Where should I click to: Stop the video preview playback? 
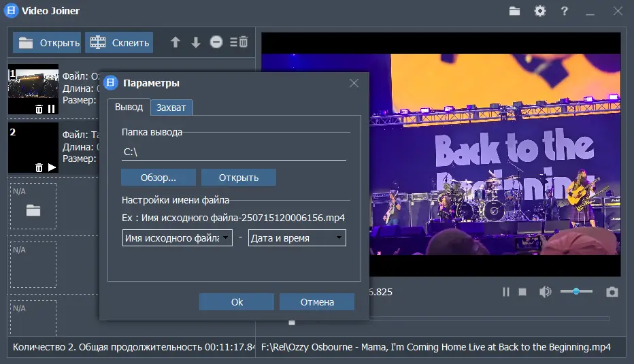tap(522, 292)
